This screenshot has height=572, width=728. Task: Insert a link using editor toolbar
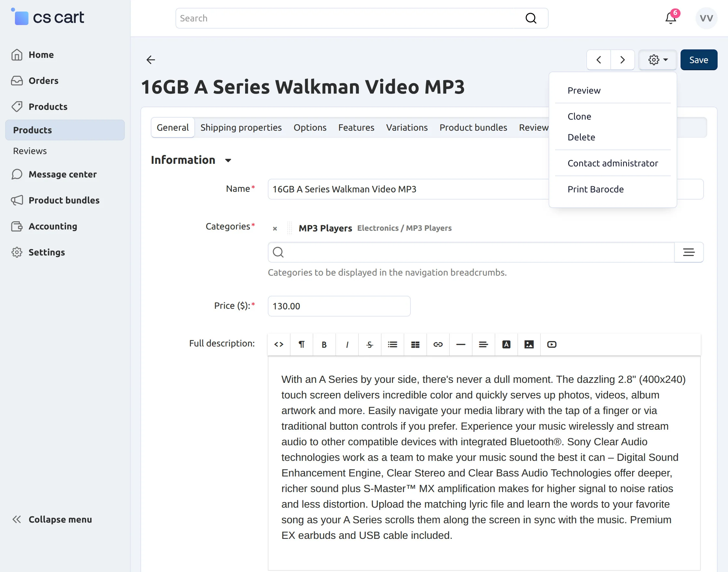click(x=438, y=344)
